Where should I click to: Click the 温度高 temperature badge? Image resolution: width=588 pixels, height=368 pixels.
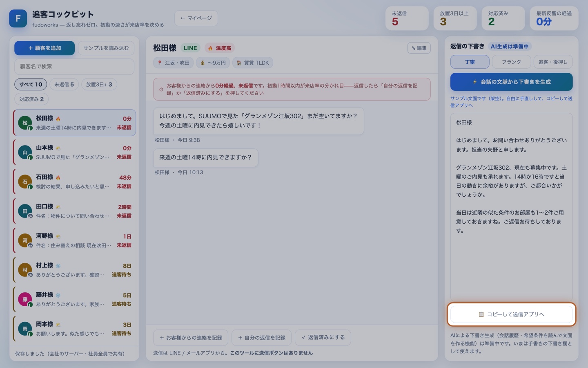[x=220, y=48]
